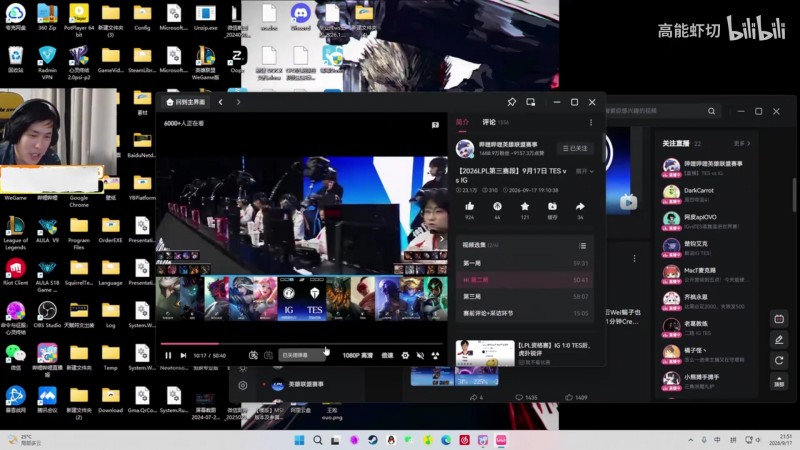The height and width of the screenshot is (450, 800).
Task: Switch to mini player mode icon
Action: pos(531,102)
